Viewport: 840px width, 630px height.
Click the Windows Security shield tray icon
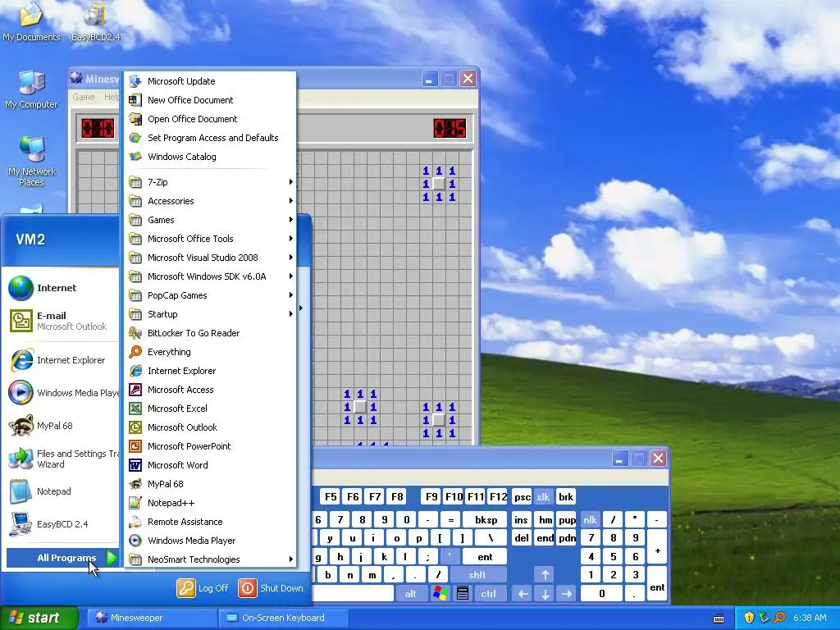point(749,618)
